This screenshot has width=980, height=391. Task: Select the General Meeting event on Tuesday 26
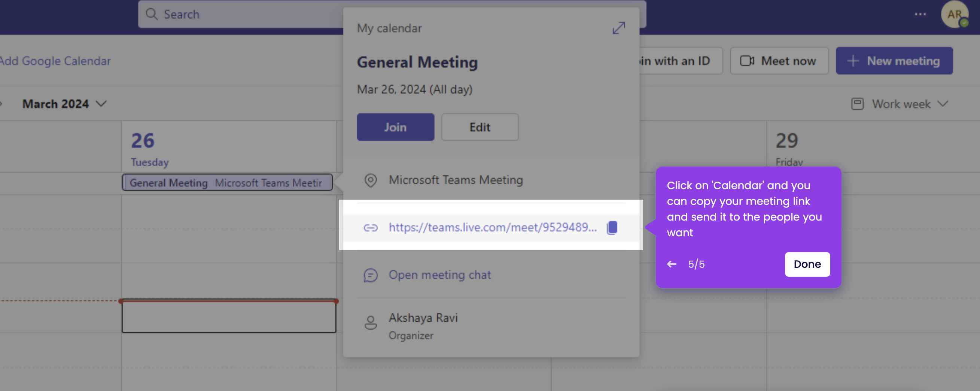pos(227,182)
